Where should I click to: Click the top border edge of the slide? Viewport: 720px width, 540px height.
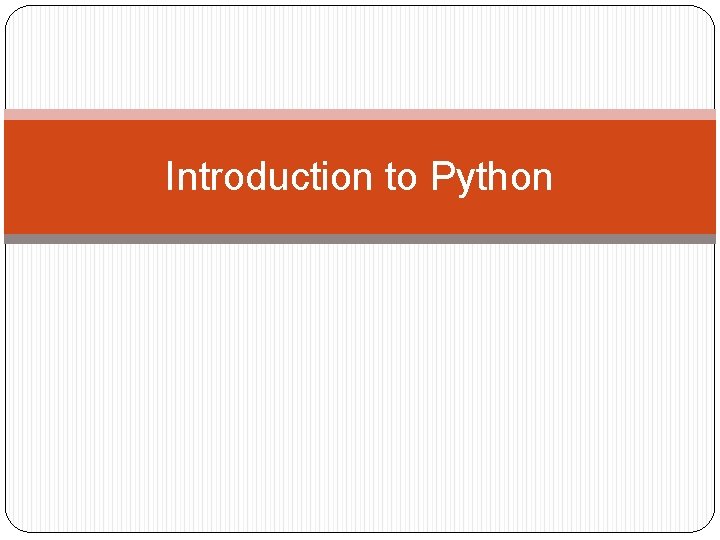click(x=360, y=6)
